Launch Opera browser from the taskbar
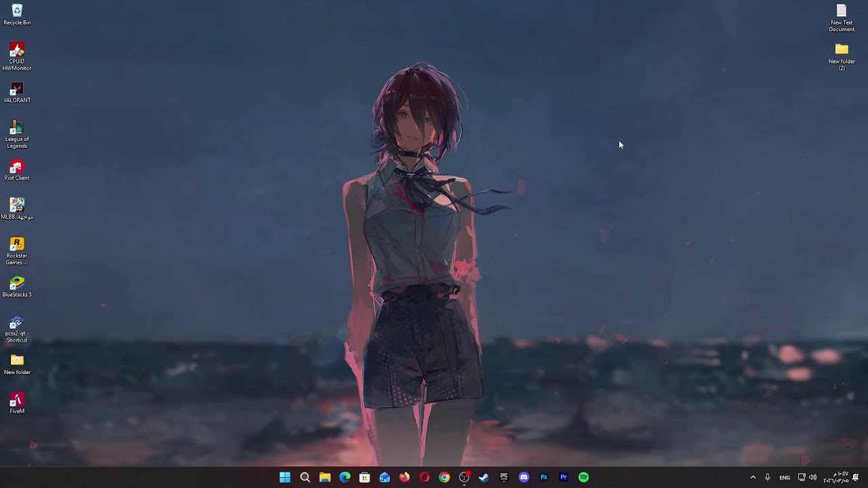 tap(425, 477)
